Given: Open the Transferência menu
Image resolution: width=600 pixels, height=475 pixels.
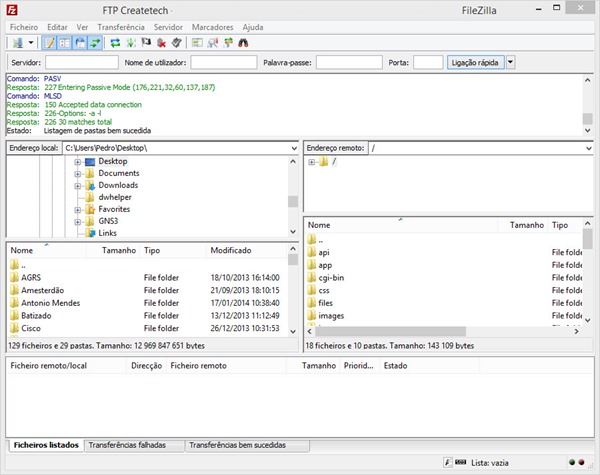Looking at the screenshot, I should 121,27.
